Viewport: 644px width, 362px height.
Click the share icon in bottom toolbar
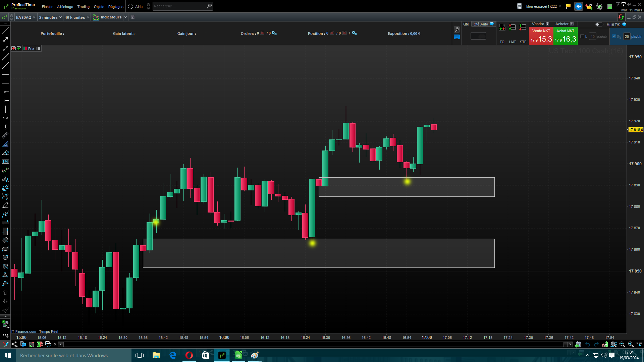pos(14,344)
